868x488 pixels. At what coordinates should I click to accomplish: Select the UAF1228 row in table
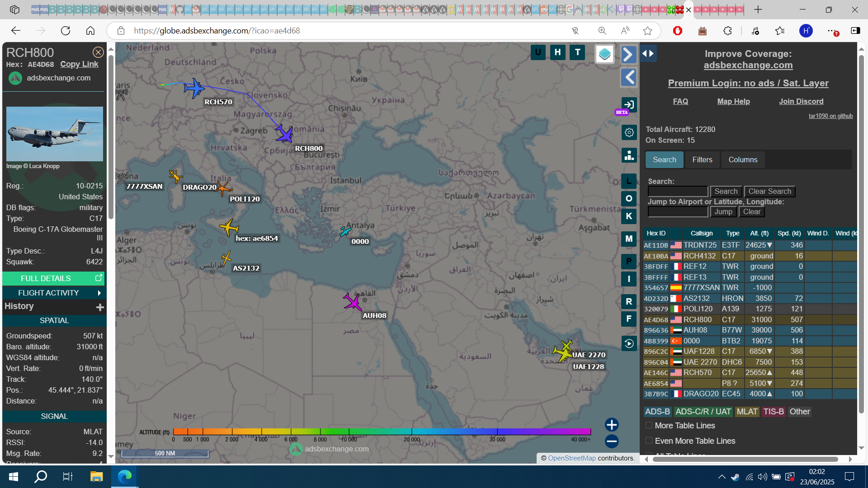point(750,351)
